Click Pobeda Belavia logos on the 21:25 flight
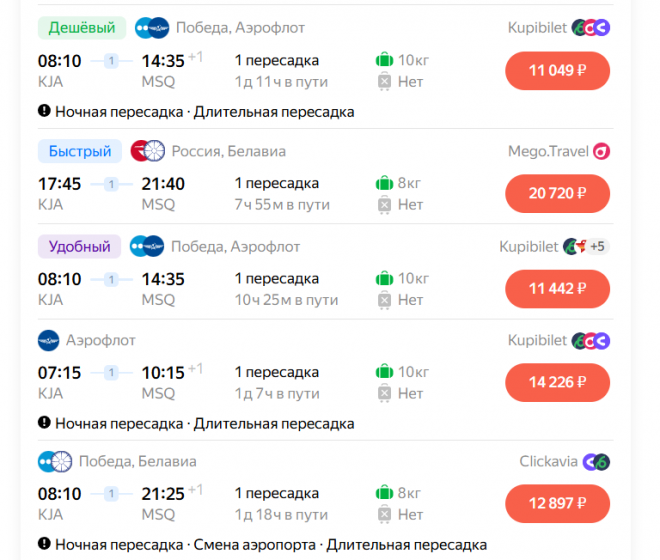660x560 pixels. [55, 461]
